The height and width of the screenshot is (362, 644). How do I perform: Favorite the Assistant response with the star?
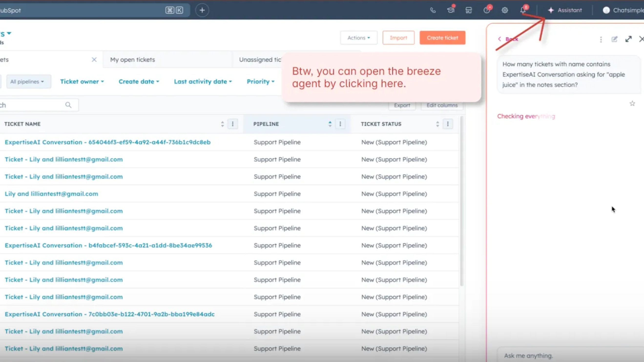(x=633, y=103)
